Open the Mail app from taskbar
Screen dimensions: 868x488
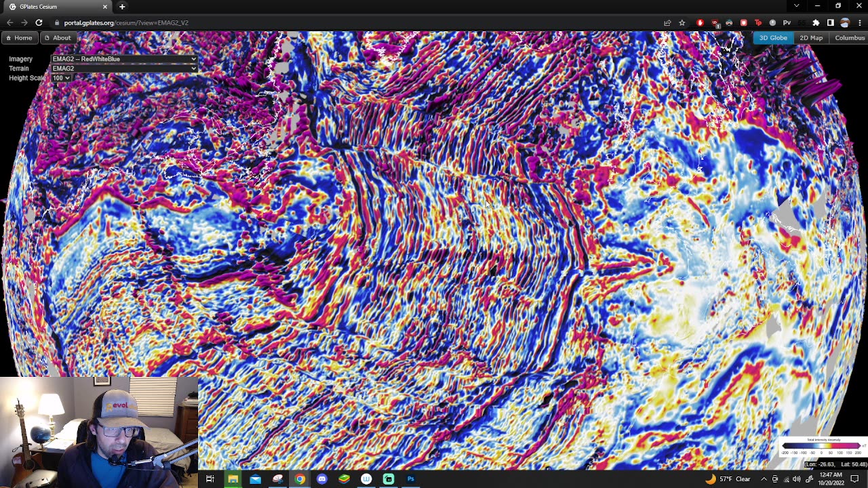coord(255,479)
